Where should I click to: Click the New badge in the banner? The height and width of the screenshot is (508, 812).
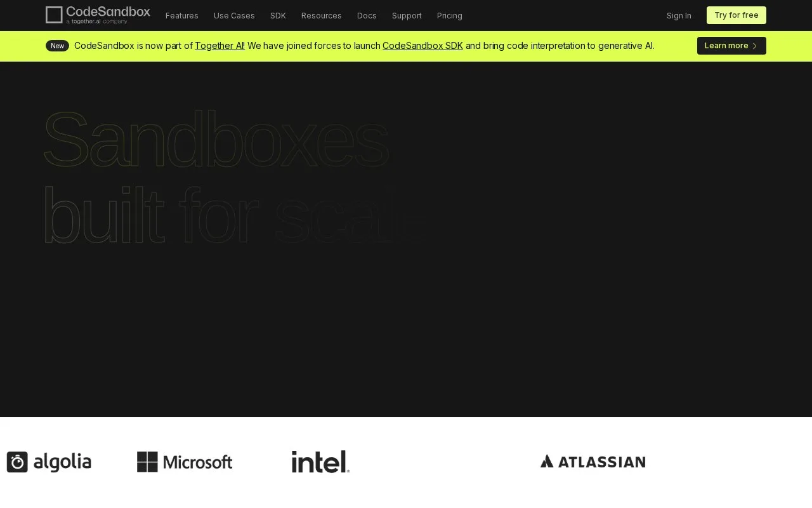[57, 46]
